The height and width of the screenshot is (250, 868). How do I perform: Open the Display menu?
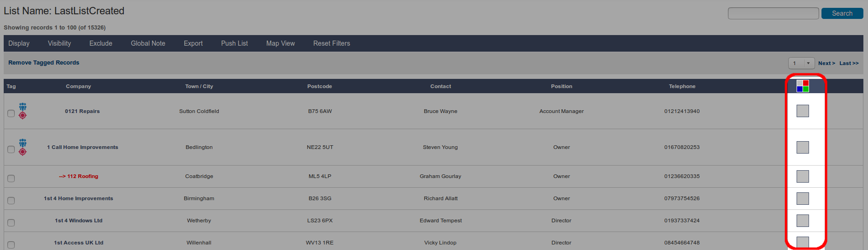[19, 43]
